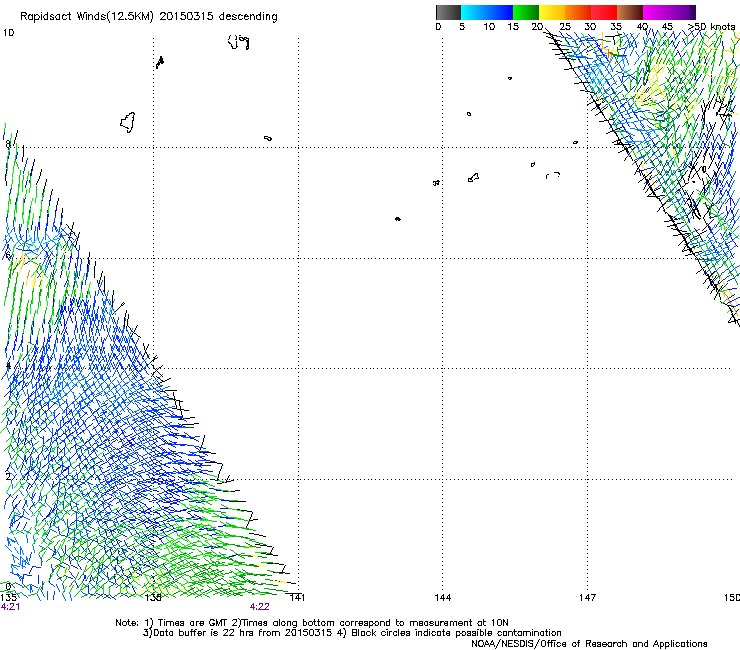Click the legend tick label 35
Viewport: 740px width, 650px height.
(616, 26)
